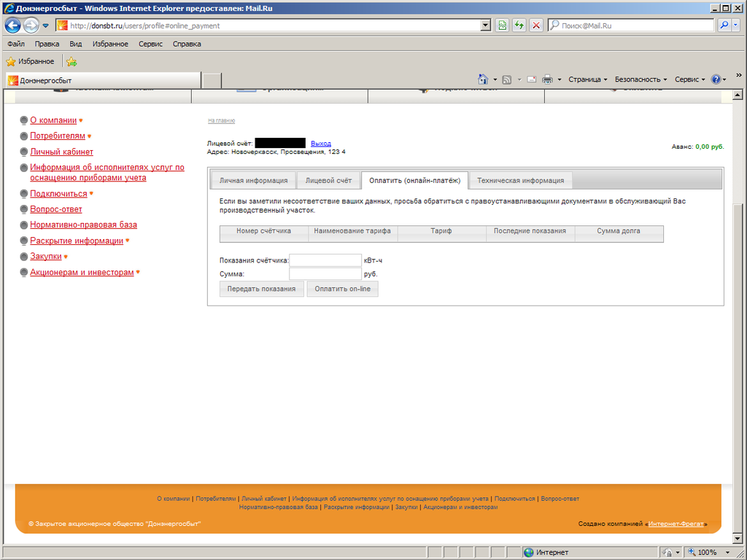Image resolution: width=747 pixels, height=560 pixels.
Task: Open the search provider dropdown arrow
Action: [736, 26]
